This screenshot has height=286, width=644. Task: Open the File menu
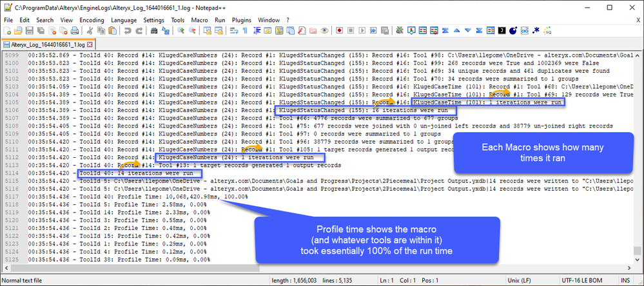tap(8, 20)
